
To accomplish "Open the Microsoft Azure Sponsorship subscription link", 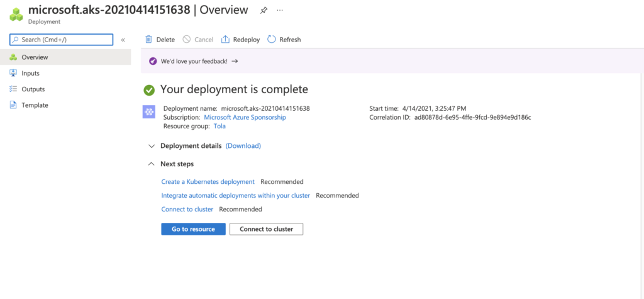I will [x=245, y=117].
